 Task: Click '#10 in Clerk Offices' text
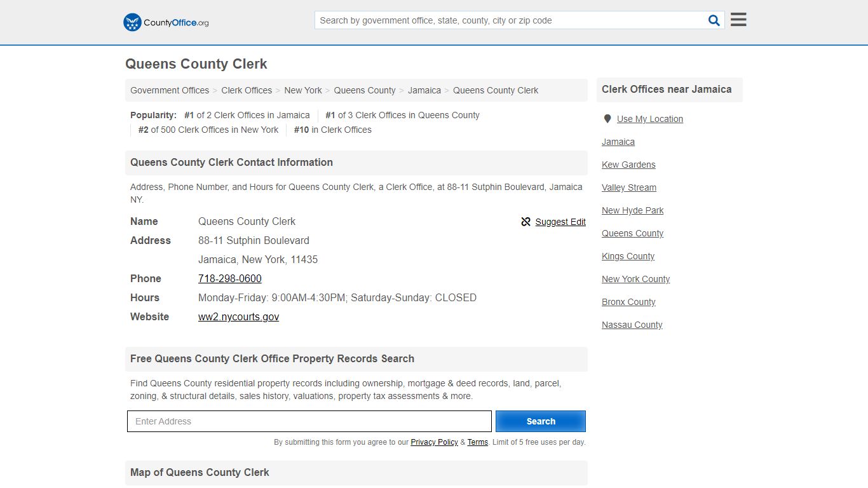[x=333, y=130]
